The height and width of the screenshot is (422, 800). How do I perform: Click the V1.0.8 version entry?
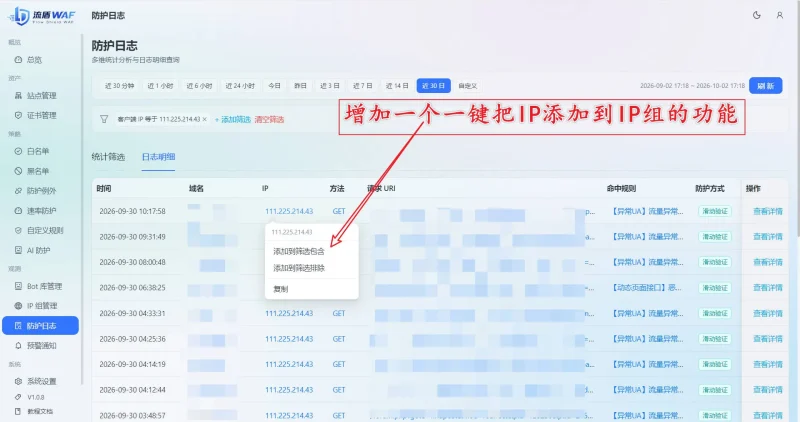pos(36,397)
